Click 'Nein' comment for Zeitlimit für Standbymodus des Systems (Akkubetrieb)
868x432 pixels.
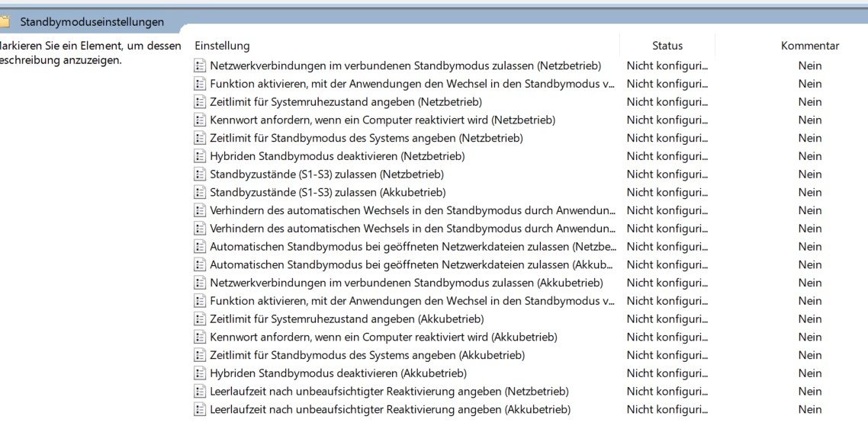click(x=810, y=355)
